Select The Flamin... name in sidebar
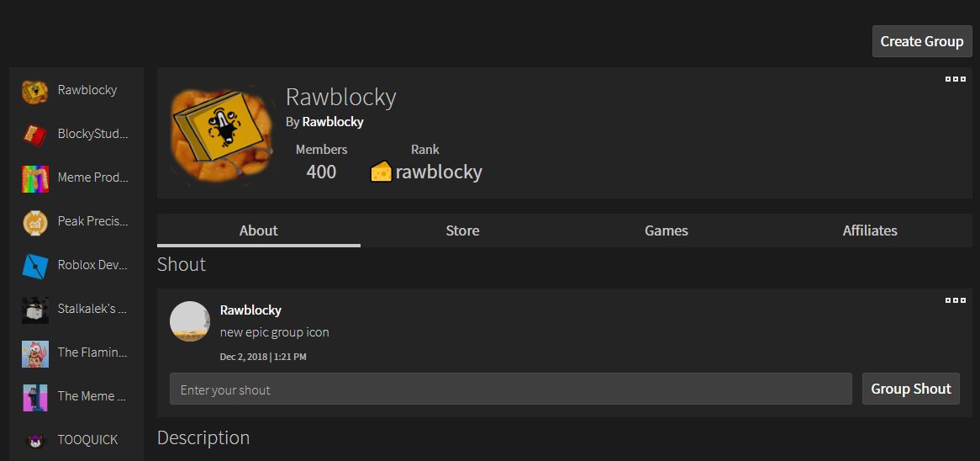980x461 pixels. tap(93, 352)
